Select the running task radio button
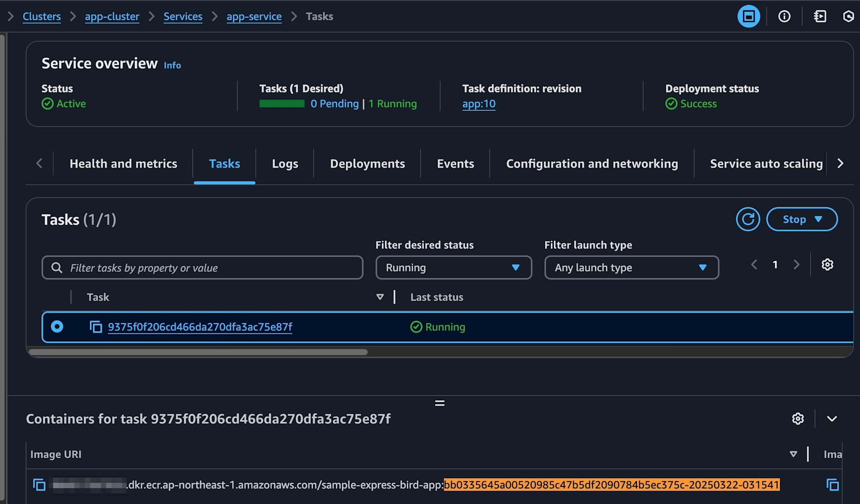This screenshot has height=504, width=860. [56, 326]
